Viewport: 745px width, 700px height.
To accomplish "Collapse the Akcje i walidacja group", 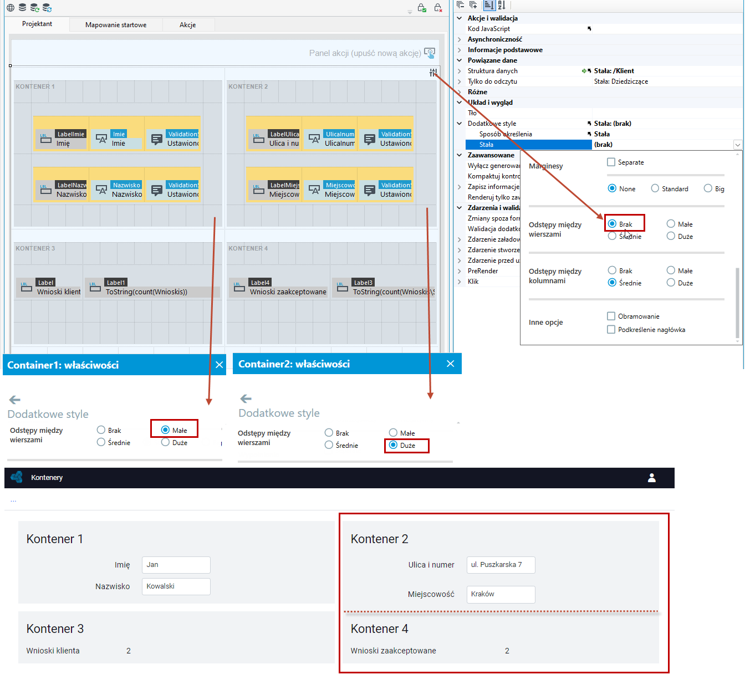I will point(460,18).
